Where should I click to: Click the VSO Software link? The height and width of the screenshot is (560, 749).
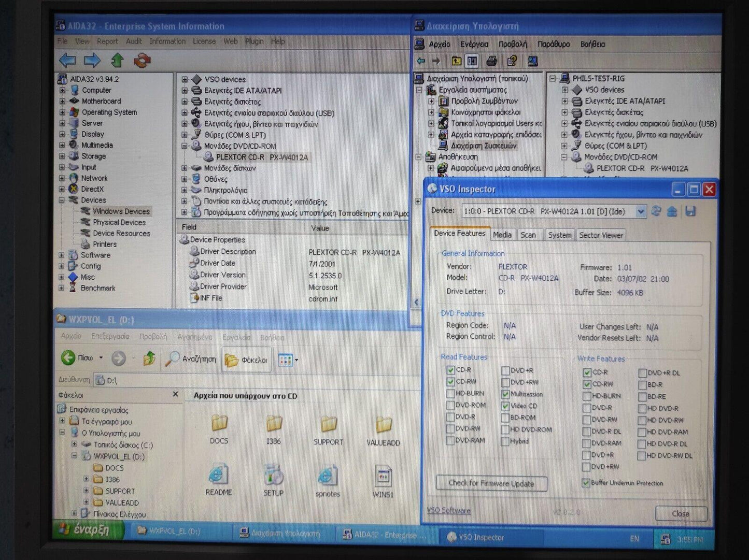tap(449, 510)
